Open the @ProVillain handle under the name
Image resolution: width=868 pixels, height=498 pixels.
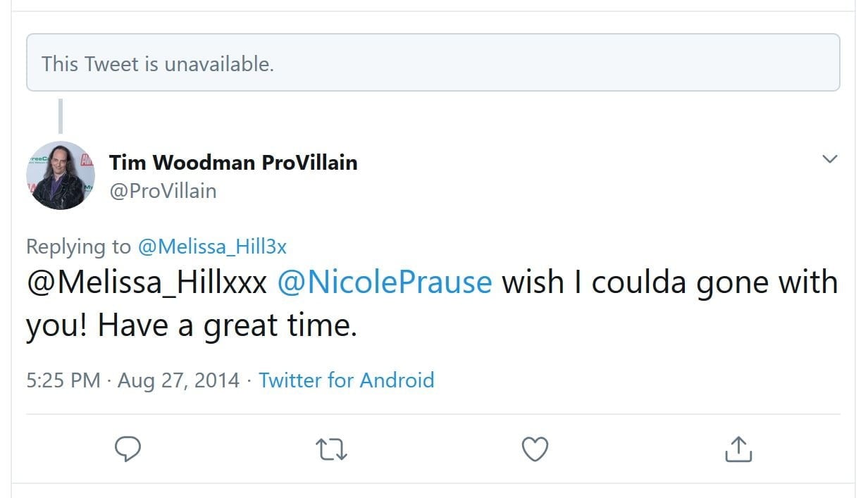tap(163, 191)
